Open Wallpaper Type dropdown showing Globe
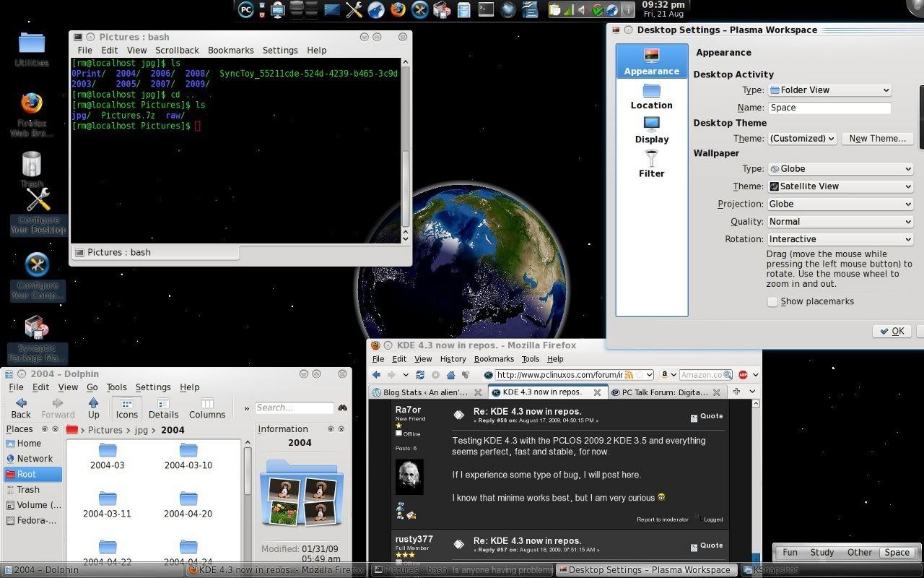 pos(840,168)
